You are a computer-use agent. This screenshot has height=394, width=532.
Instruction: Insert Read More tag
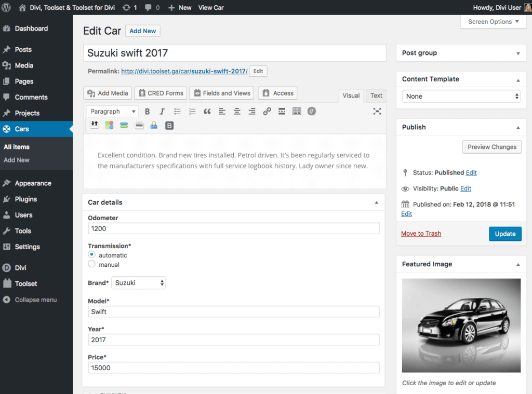point(282,112)
